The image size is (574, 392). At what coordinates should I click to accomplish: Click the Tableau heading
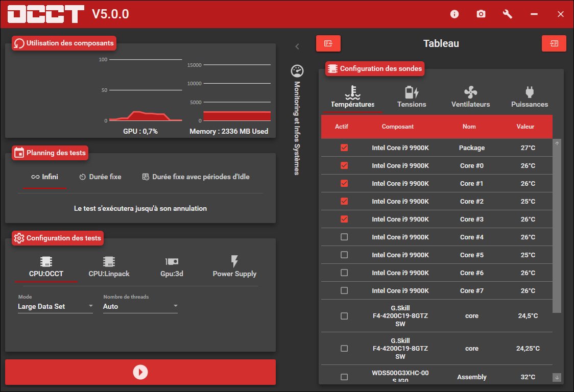441,43
